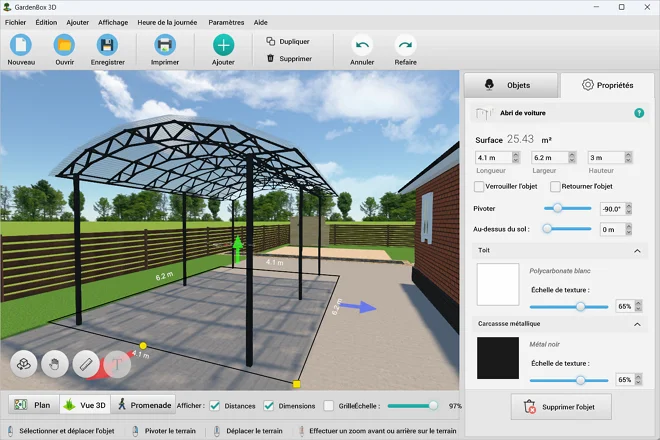Click the Nouveau project icon
This screenshot has width=660, height=440.
coord(21,45)
